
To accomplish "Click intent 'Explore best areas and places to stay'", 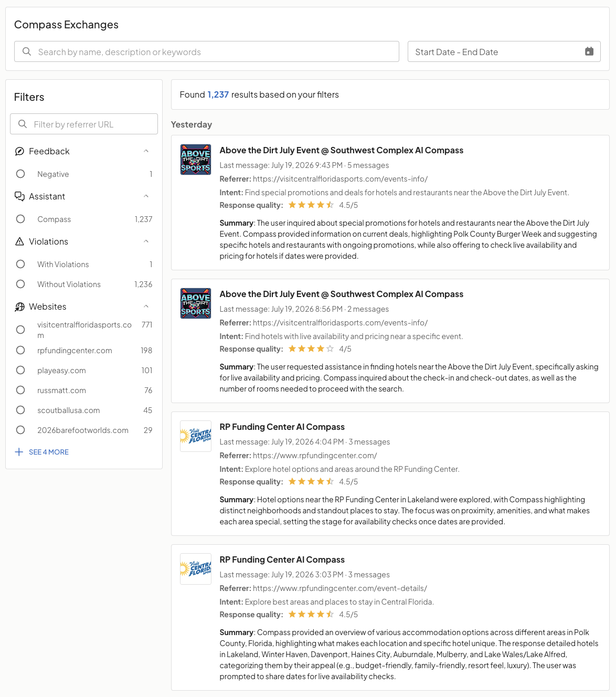I will click(x=339, y=602).
